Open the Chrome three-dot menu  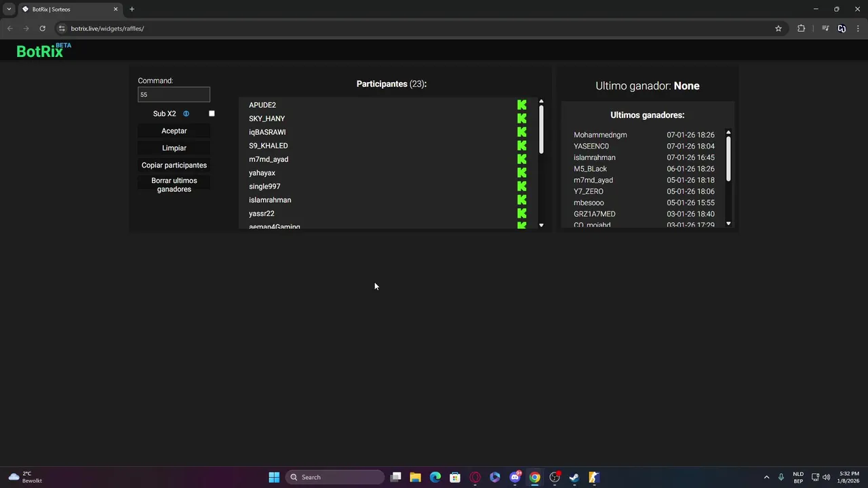[x=859, y=28]
